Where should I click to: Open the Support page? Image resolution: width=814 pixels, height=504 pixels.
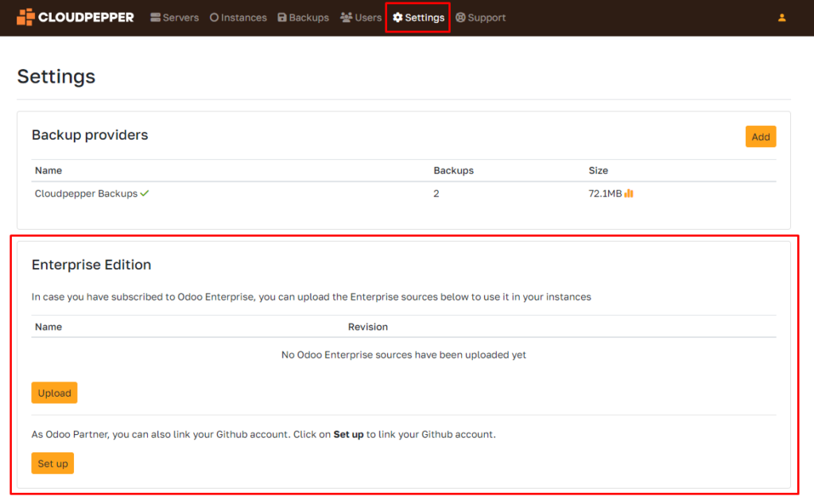click(x=486, y=17)
